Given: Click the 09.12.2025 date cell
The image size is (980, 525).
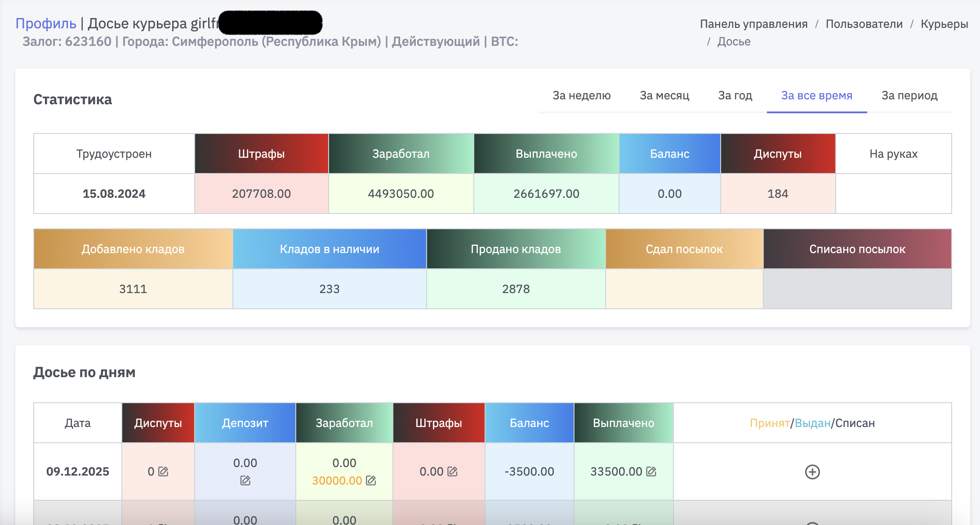Looking at the screenshot, I should pyautogui.click(x=78, y=472).
